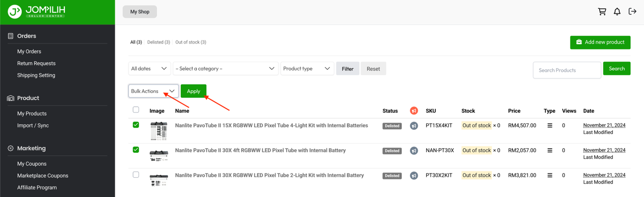The image size is (644, 197).
Task: Open My Products in the sidebar
Action: [32, 114]
